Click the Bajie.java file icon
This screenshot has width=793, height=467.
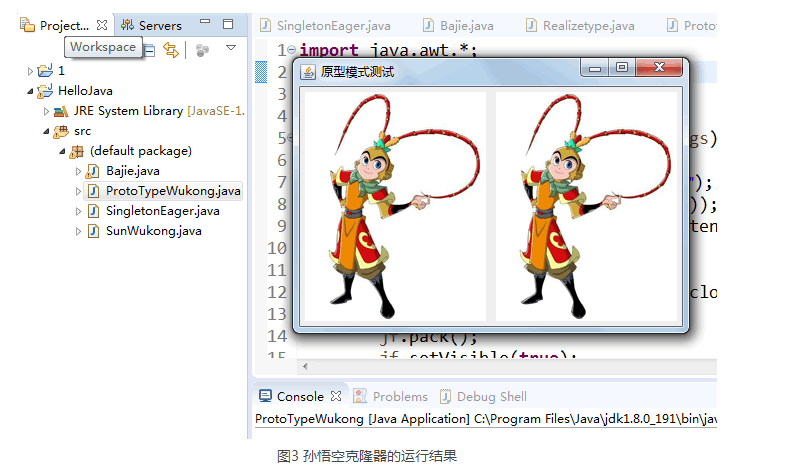(93, 171)
